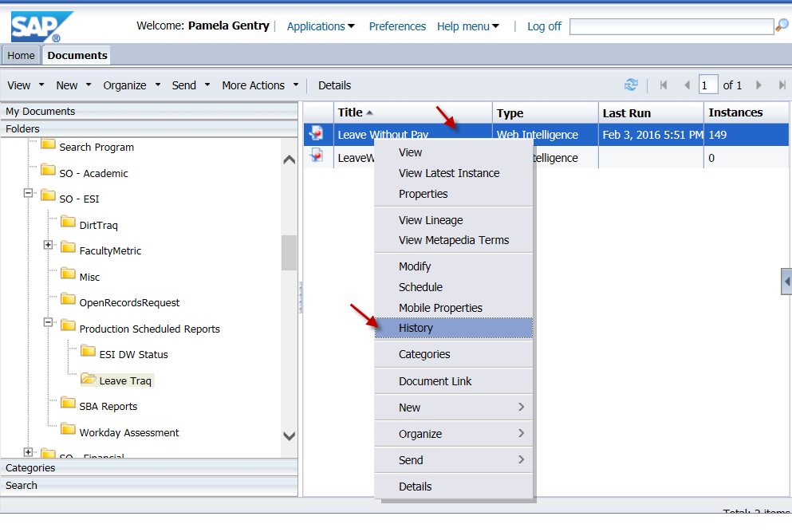The width and height of the screenshot is (792, 532).
Task: Open the SBA Reports folder icon
Action: click(69, 406)
